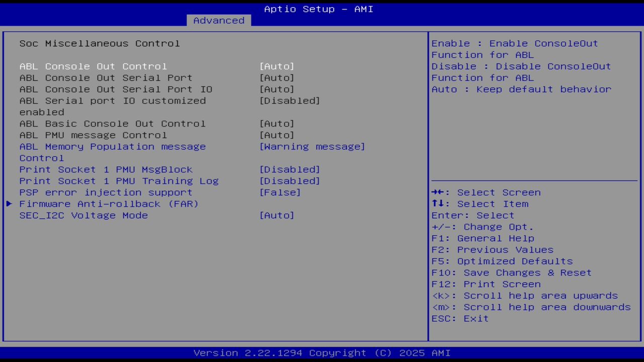This screenshot has width=644, height=362.
Task: Enable Print Socket 1 PMU Training Log
Action: [x=119, y=181]
